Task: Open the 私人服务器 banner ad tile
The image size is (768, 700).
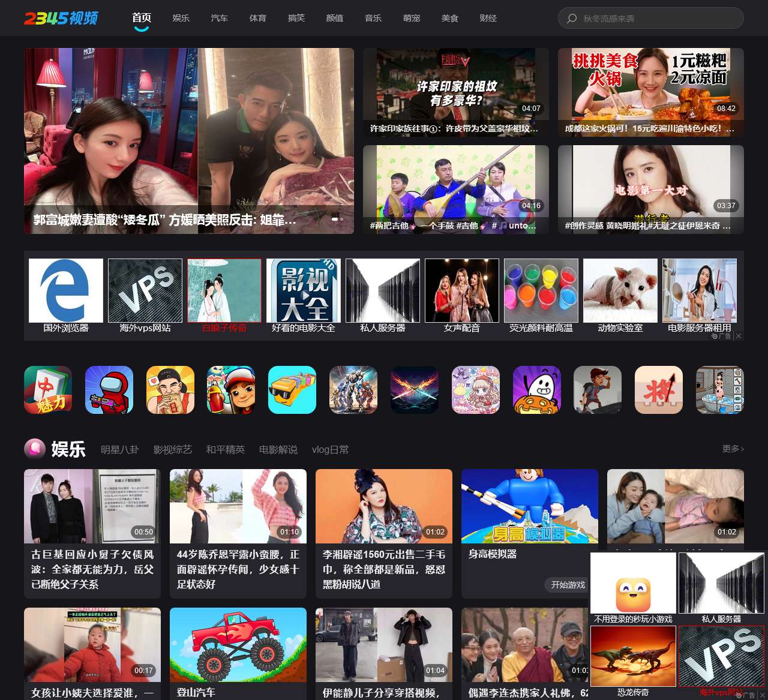Action: (383, 296)
